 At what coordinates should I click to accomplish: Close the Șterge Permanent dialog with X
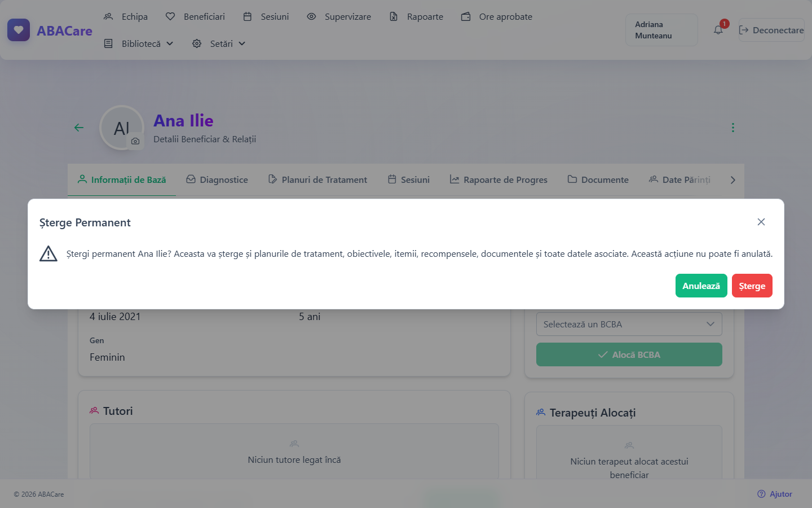pyautogui.click(x=761, y=222)
